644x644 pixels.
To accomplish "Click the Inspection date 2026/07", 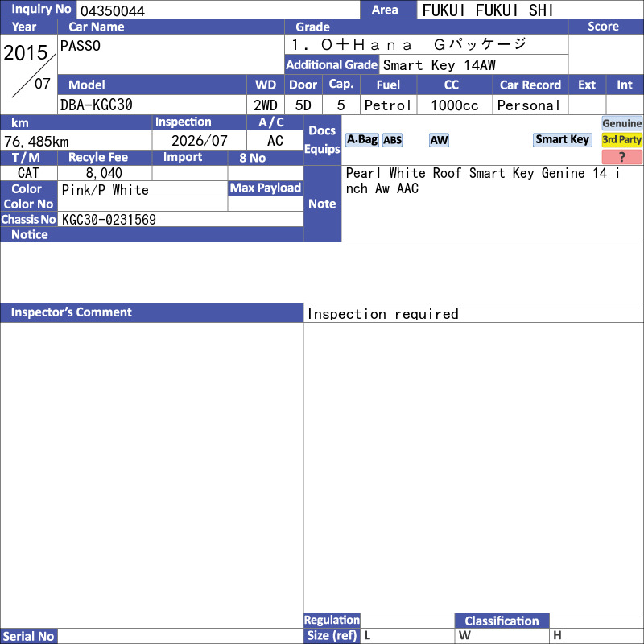I will coord(199,141).
